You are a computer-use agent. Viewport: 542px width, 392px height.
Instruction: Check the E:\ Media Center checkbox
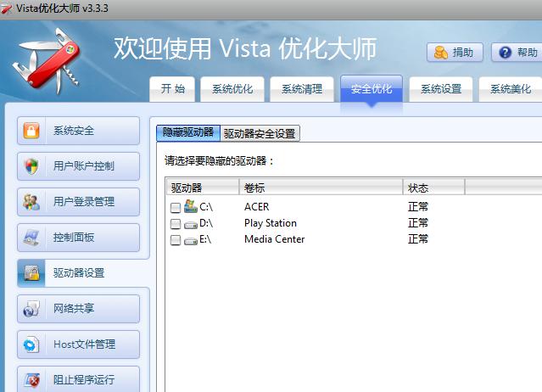tap(176, 240)
